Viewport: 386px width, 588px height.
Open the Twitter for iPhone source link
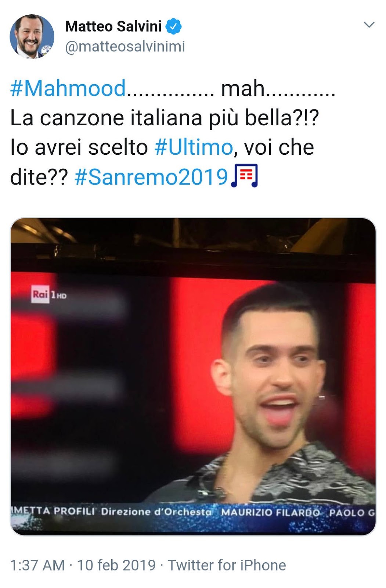coord(227,565)
